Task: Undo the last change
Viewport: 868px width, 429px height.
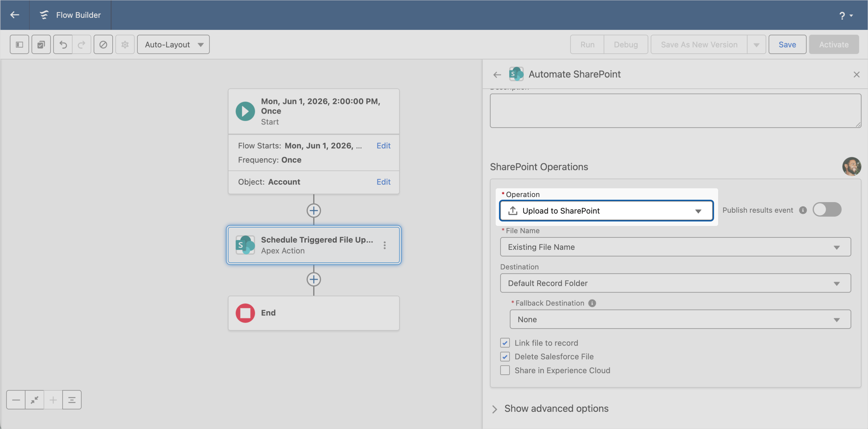Action: (x=63, y=44)
